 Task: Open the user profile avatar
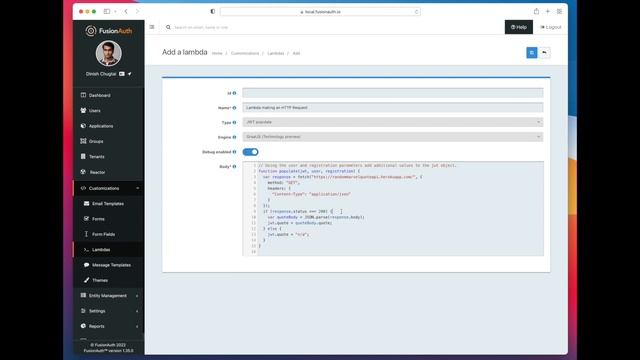109,53
